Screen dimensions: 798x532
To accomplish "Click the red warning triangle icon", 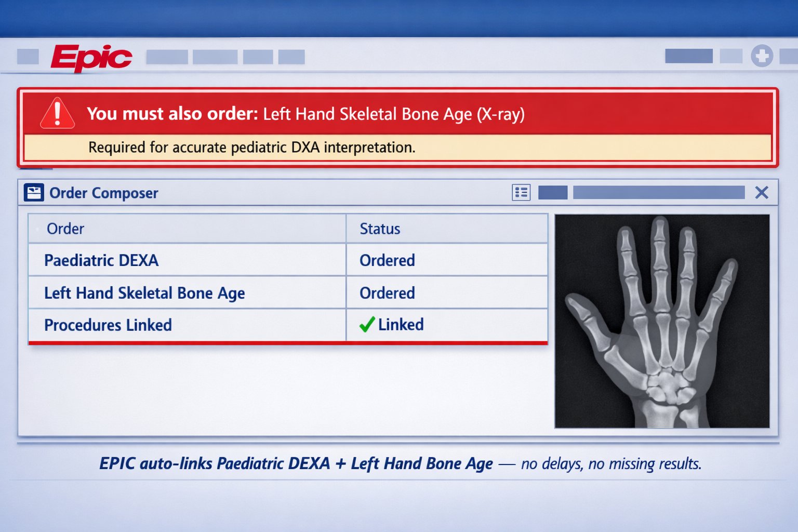I will [x=57, y=113].
